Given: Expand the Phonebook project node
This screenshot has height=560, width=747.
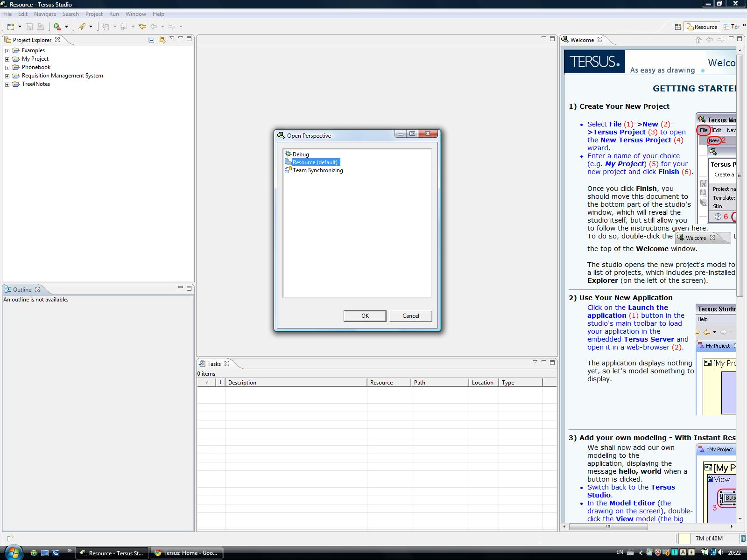Looking at the screenshot, I should coord(7,68).
